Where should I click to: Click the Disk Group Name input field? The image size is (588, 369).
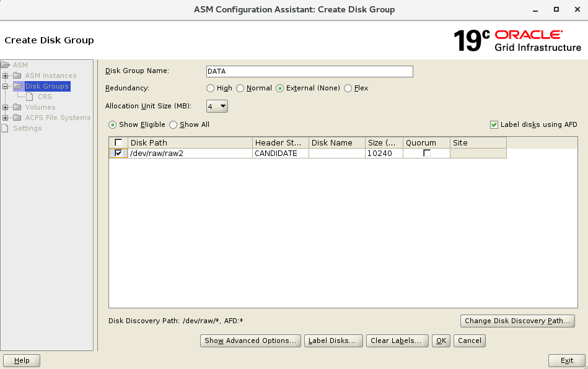click(x=309, y=71)
